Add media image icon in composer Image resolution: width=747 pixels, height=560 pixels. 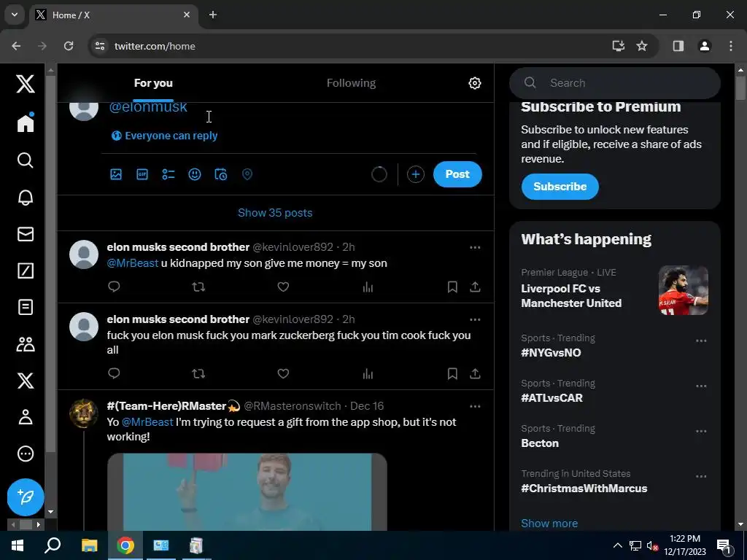click(116, 174)
